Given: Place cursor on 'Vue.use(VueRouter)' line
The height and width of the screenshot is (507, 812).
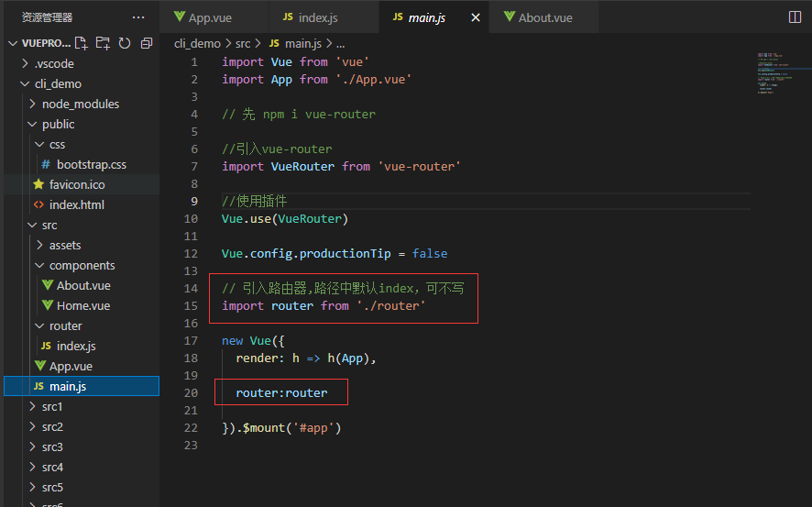Looking at the screenshot, I should (x=285, y=218).
